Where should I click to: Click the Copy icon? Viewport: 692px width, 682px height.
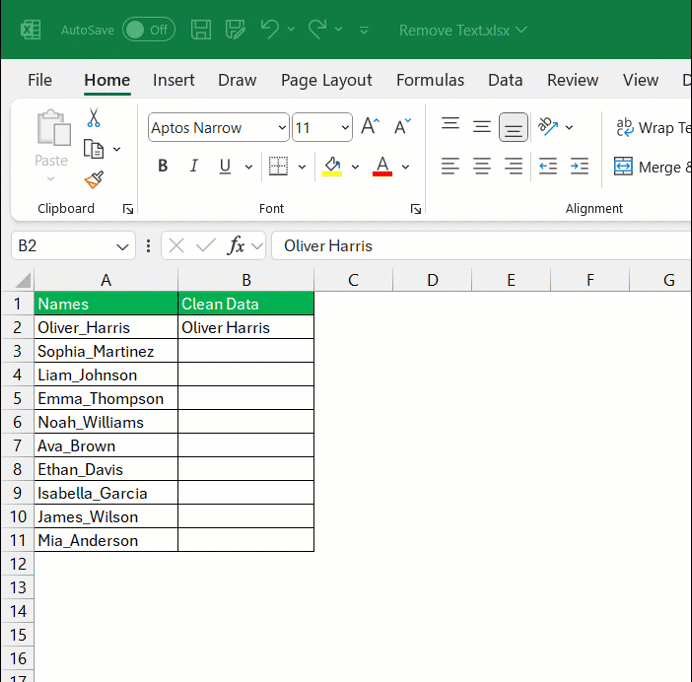pyautogui.click(x=94, y=149)
